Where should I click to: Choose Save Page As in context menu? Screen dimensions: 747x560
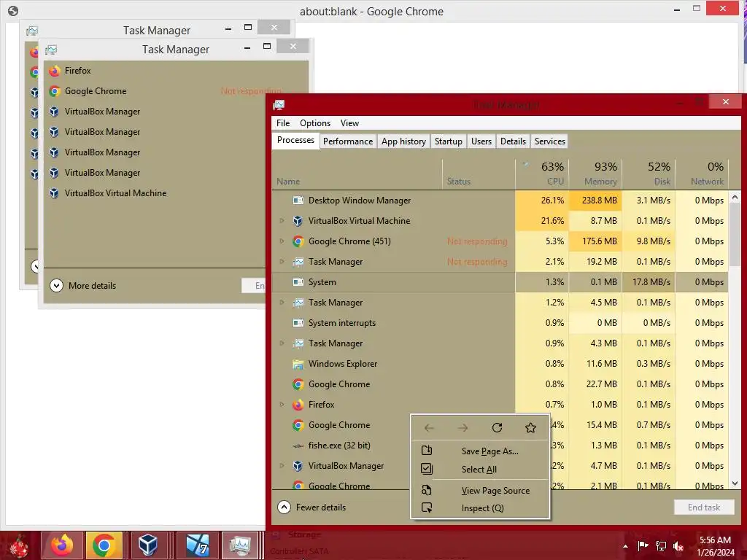tap(480, 451)
